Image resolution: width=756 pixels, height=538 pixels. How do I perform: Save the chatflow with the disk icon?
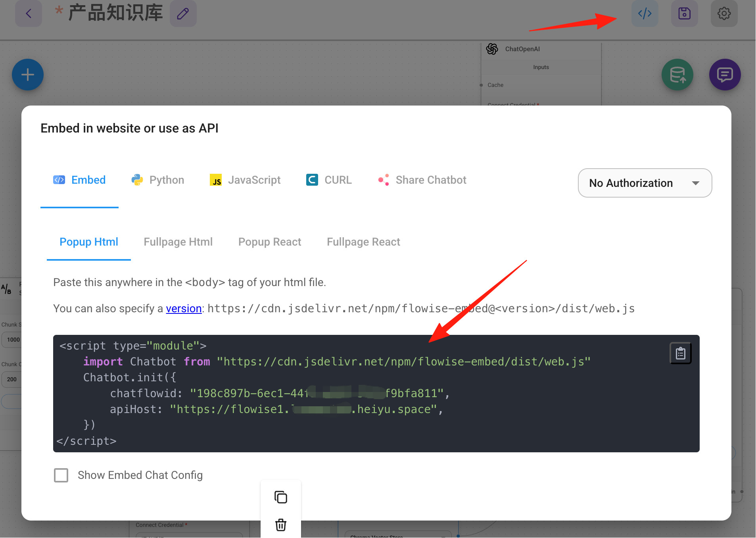[x=684, y=13]
